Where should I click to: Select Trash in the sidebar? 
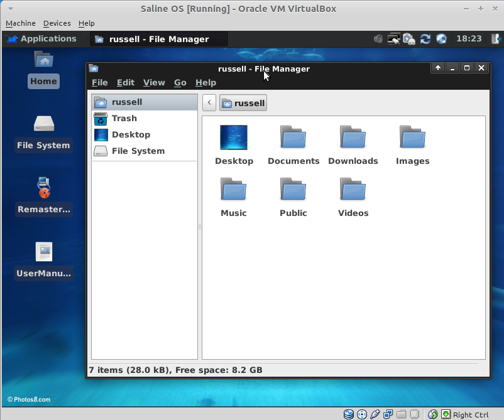coord(124,118)
